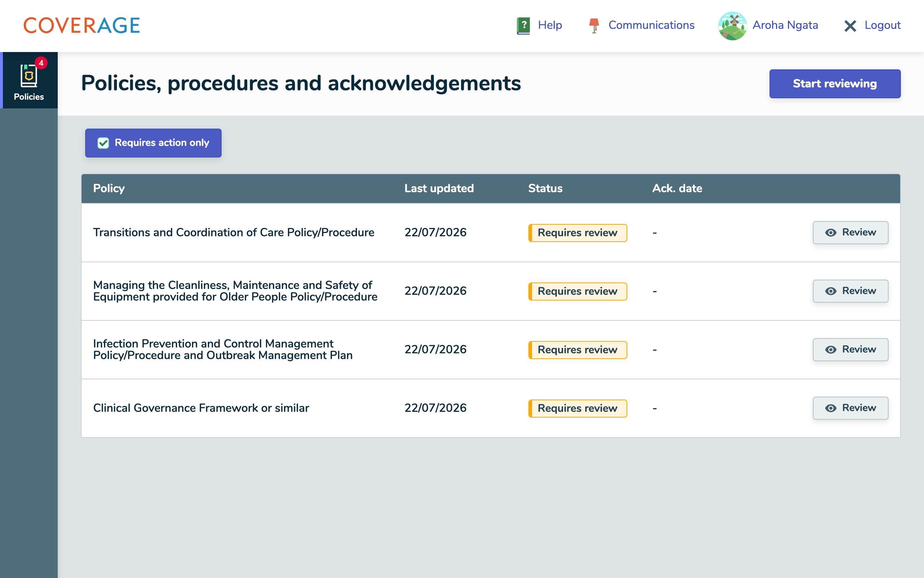This screenshot has height=578, width=924.
Task: Click Requires review badge for Cleanliness policy
Action: pyautogui.click(x=577, y=291)
